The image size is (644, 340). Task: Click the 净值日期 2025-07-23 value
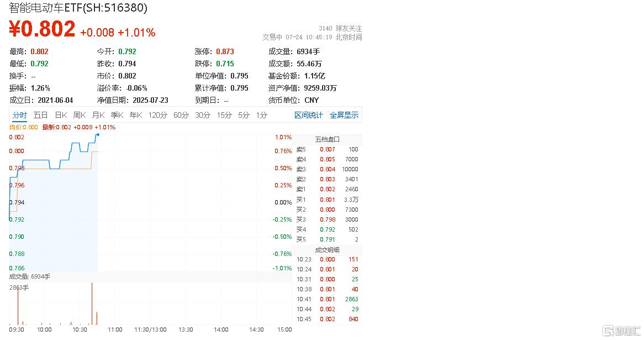[150, 100]
